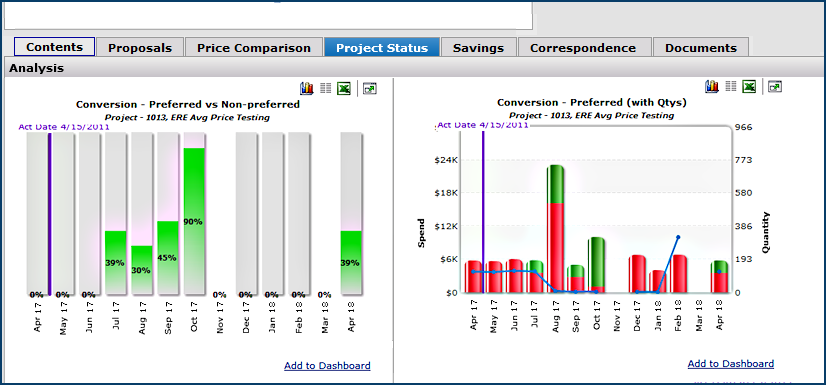The image size is (826, 385).
Task: Select the Project Status tab
Action: pos(382,47)
